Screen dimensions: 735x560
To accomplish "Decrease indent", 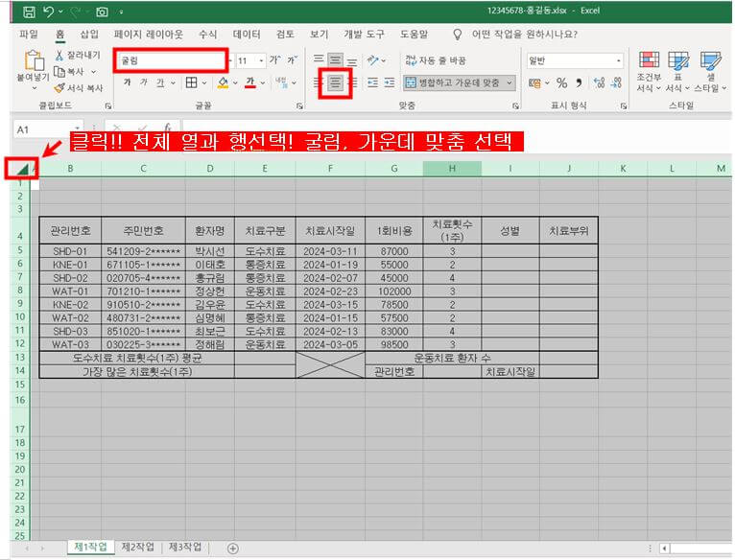I will click(x=373, y=83).
